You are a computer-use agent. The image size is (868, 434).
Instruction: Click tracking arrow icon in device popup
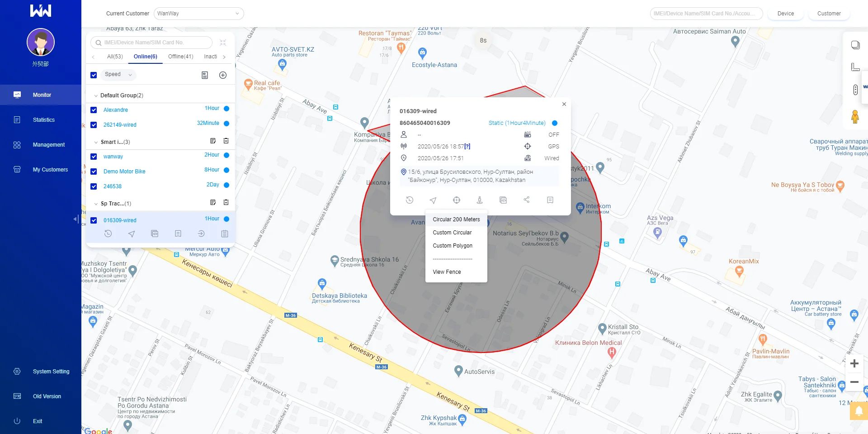point(433,200)
